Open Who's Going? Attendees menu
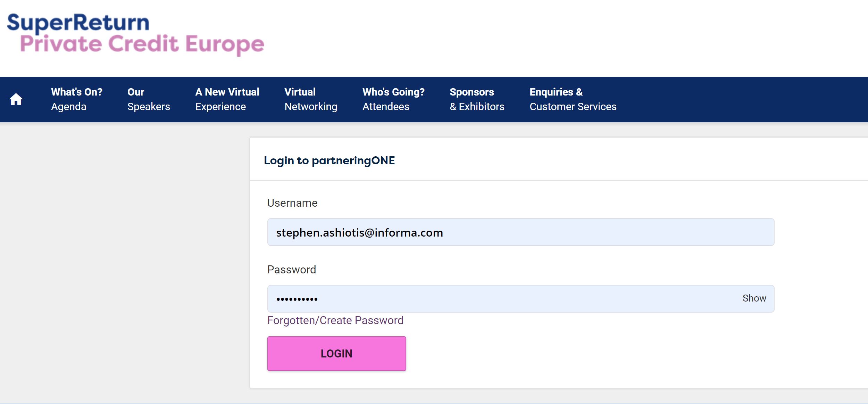Screen dimensions: 868x404 tap(393, 99)
